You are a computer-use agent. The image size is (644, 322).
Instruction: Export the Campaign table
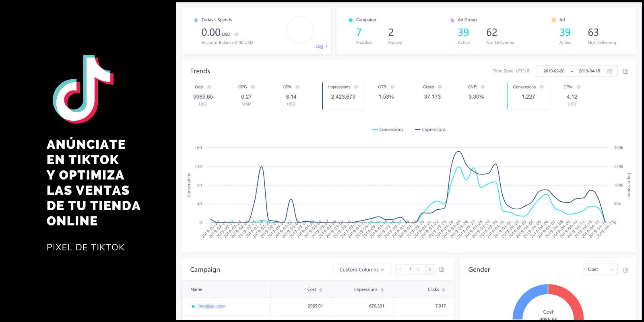(442, 269)
